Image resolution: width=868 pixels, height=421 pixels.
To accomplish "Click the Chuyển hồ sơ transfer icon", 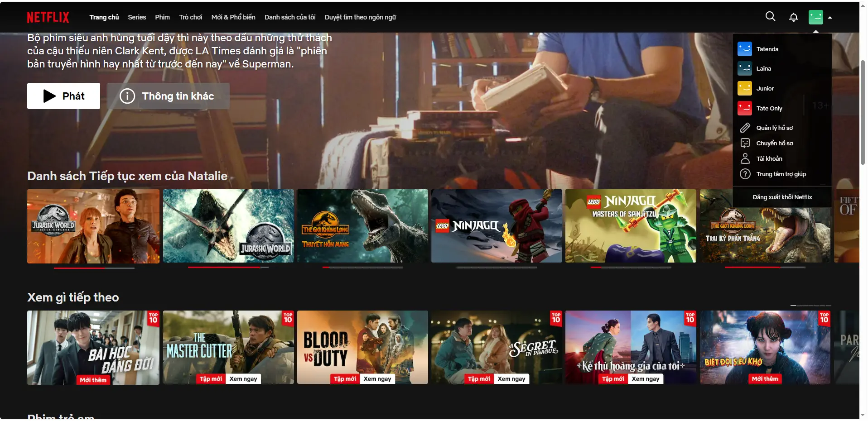I will (x=745, y=143).
